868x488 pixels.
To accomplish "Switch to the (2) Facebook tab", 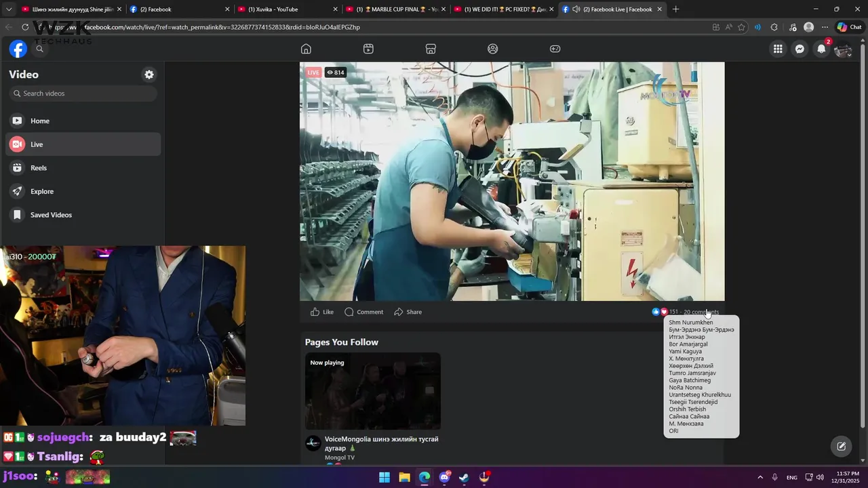I will tap(179, 9).
